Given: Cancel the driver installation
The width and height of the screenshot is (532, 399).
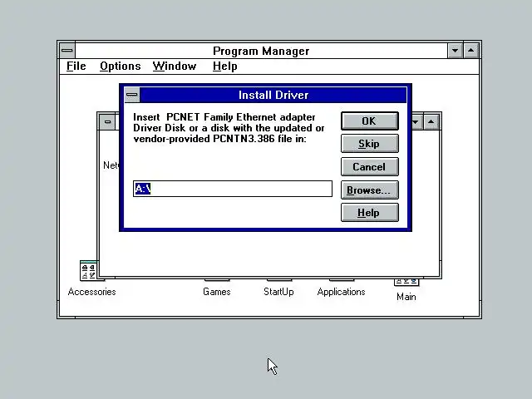Looking at the screenshot, I should click(x=369, y=166).
